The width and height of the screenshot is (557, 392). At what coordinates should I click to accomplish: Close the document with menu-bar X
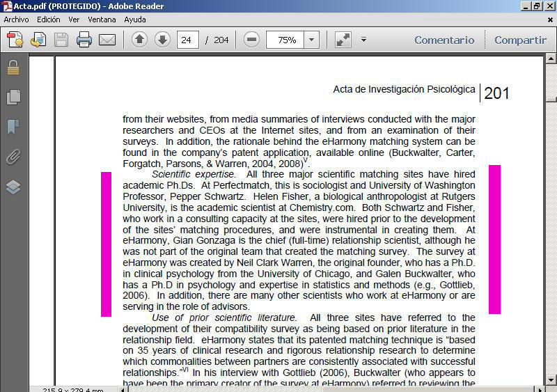[550, 20]
